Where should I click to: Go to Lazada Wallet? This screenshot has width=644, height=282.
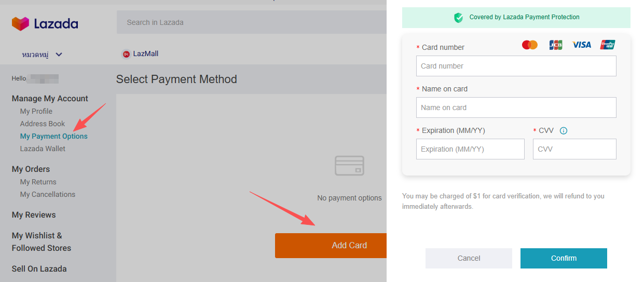(x=43, y=149)
